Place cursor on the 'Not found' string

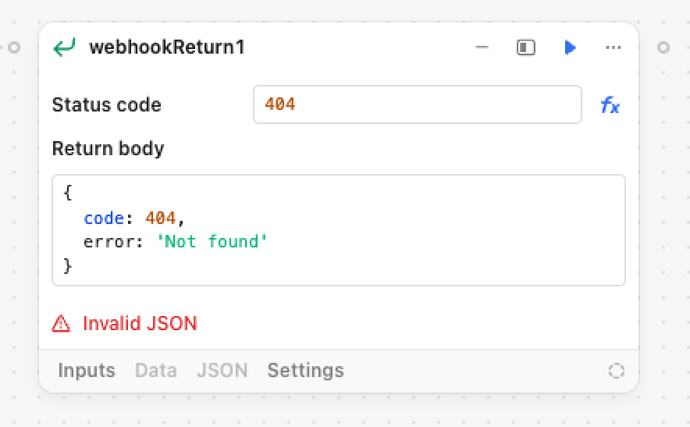[x=212, y=242]
